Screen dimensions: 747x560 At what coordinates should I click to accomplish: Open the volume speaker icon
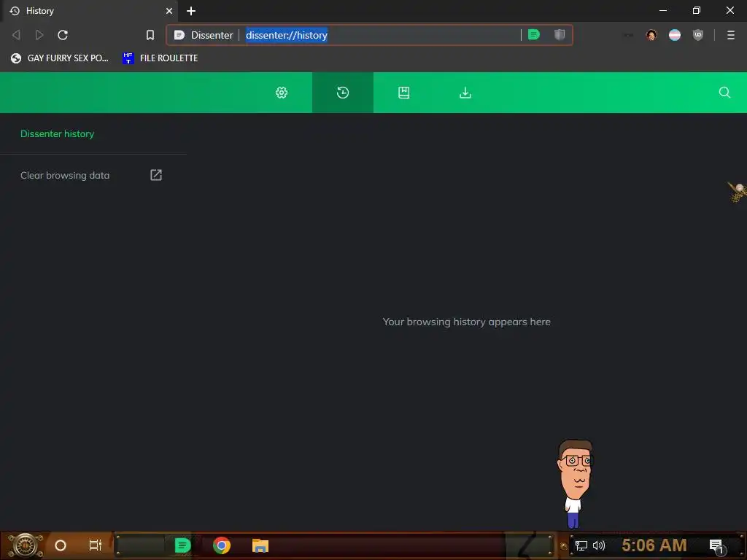click(599, 545)
